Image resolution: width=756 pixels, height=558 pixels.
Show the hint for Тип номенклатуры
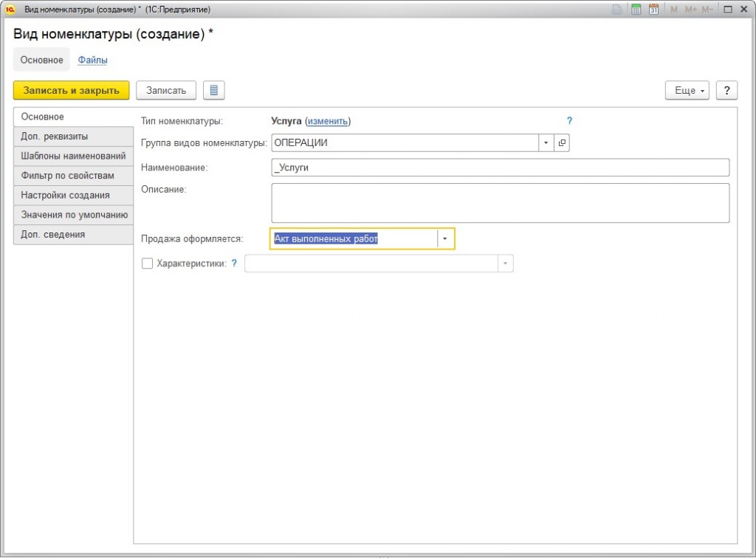point(569,121)
